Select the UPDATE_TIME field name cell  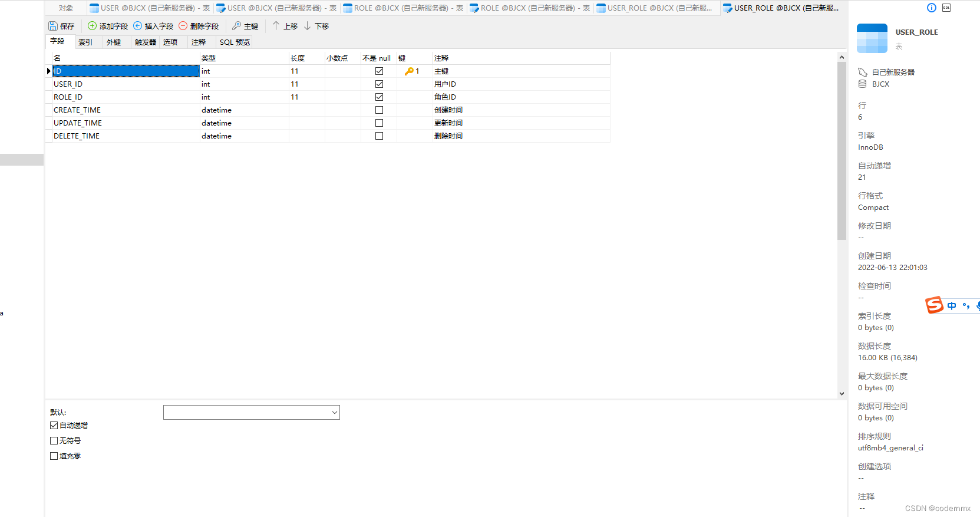pyautogui.click(x=126, y=123)
